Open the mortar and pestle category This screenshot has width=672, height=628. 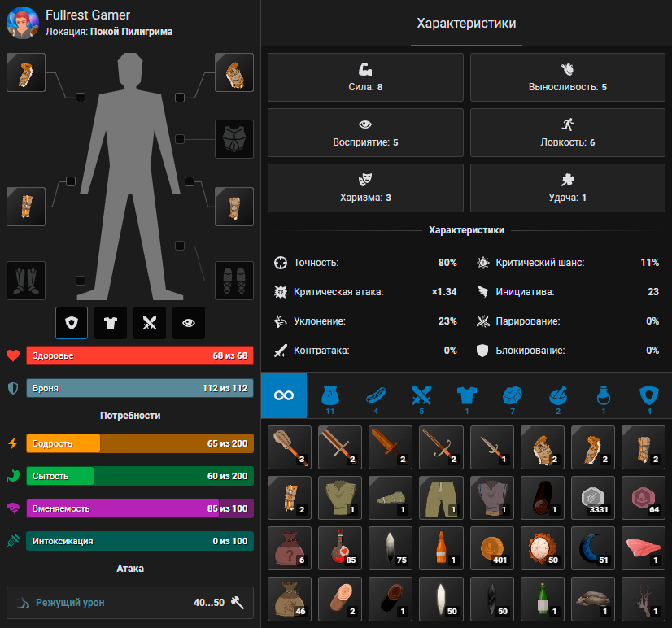pyautogui.click(x=557, y=395)
